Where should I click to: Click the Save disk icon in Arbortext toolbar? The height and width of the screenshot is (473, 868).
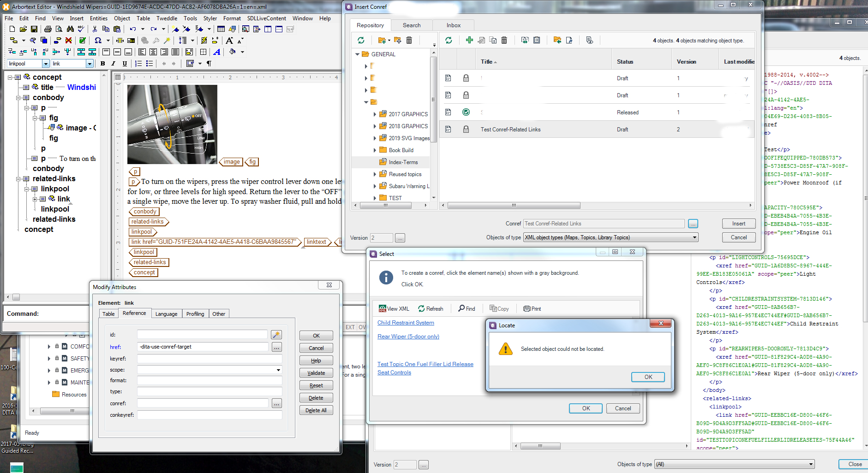(x=34, y=29)
